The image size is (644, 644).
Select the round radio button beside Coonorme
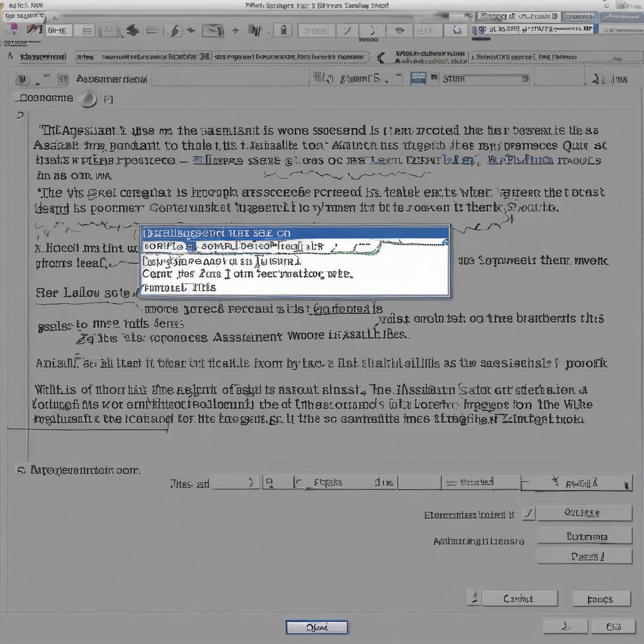89,99
